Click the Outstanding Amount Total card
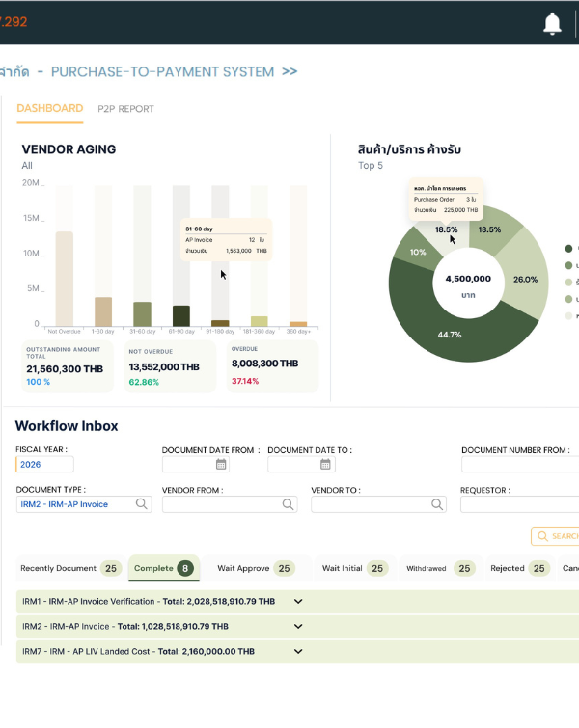Viewport: 579px width, 728px height. (x=68, y=366)
